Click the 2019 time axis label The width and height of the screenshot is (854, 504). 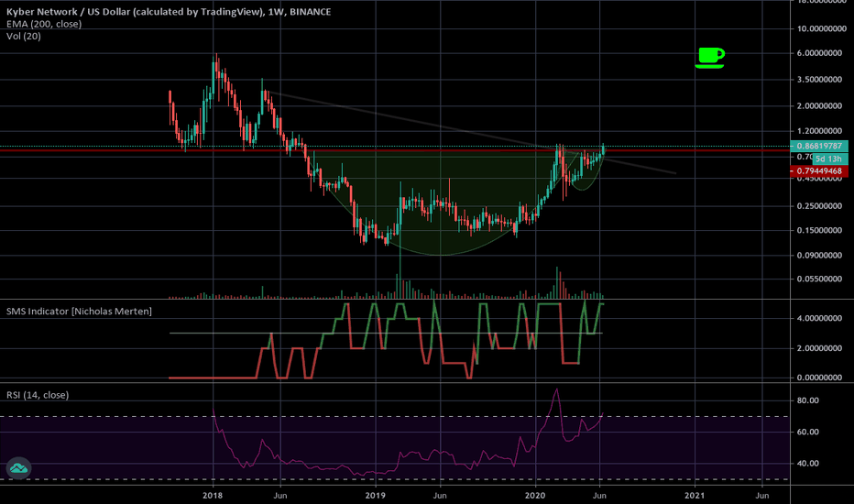click(376, 495)
